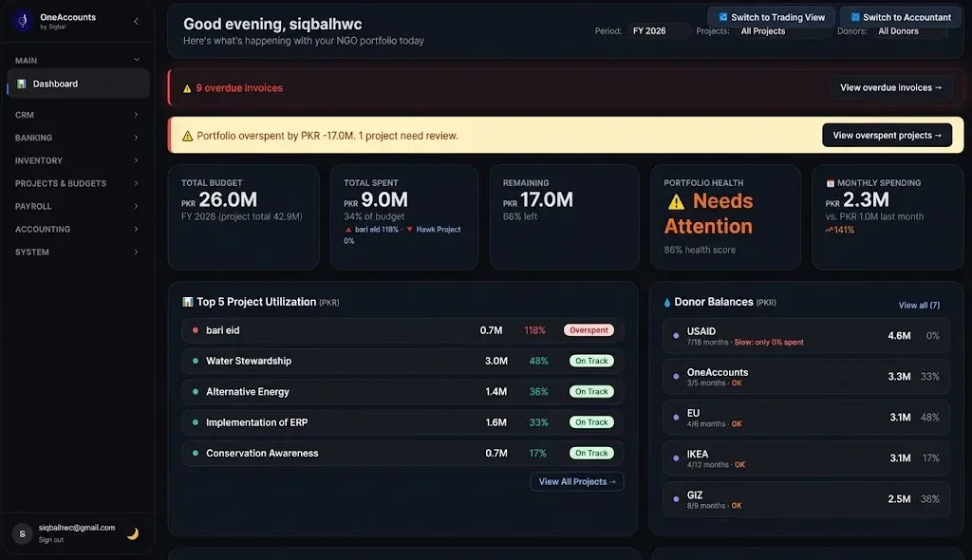972x560 pixels.
Task: Click the Total Budget 26.0M card
Action: point(243,217)
